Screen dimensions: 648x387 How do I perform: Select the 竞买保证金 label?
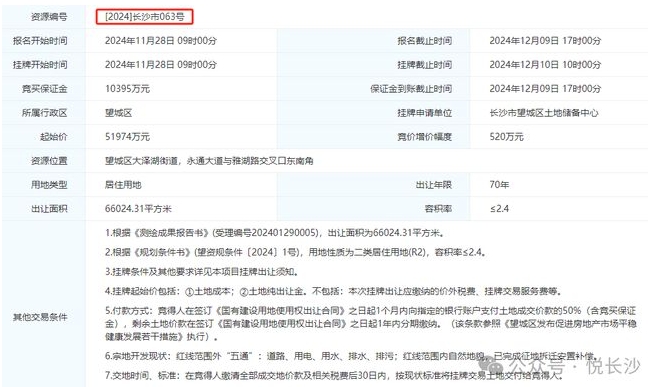coord(44,89)
